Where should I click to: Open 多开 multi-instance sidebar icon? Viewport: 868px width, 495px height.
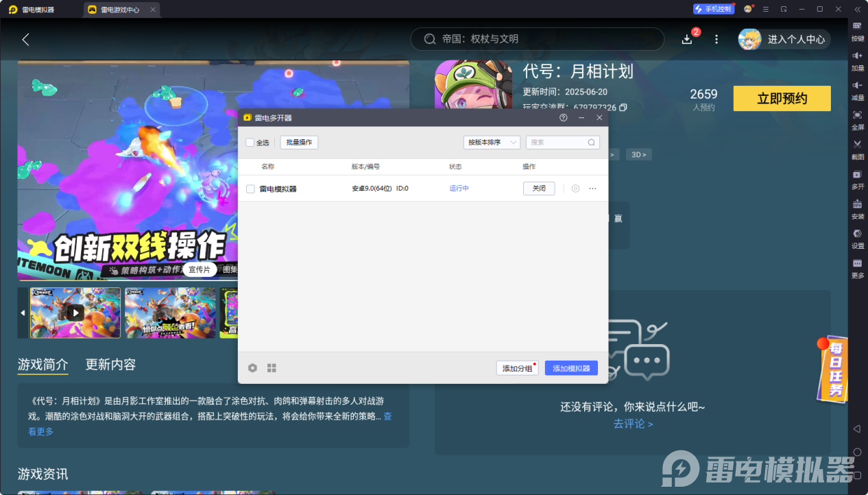pyautogui.click(x=857, y=179)
